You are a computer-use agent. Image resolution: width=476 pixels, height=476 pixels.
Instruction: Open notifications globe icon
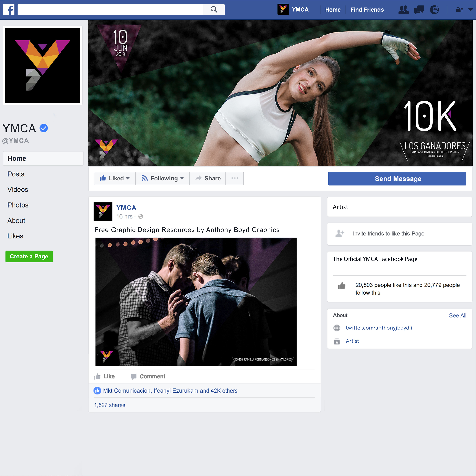coord(434,10)
